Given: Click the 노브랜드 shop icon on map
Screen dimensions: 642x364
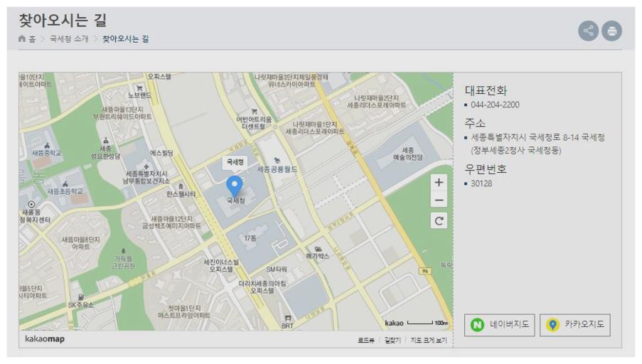Looking at the screenshot, I should pos(139,87).
